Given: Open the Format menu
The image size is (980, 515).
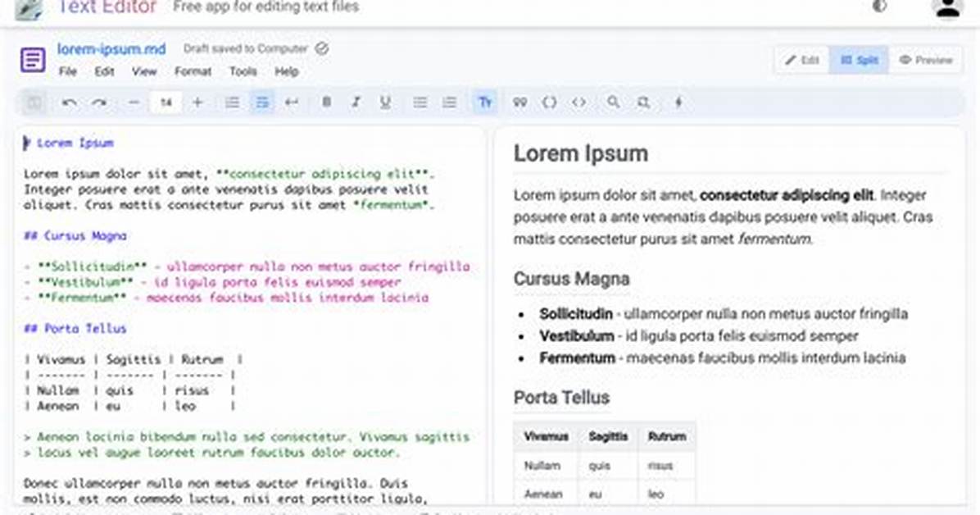Looking at the screenshot, I should click(x=193, y=72).
